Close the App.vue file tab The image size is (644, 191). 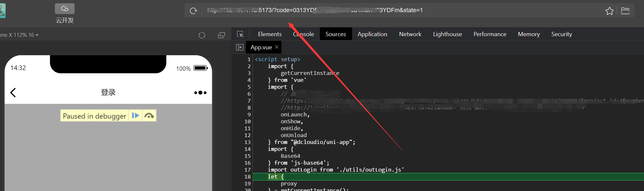(x=277, y=47)
